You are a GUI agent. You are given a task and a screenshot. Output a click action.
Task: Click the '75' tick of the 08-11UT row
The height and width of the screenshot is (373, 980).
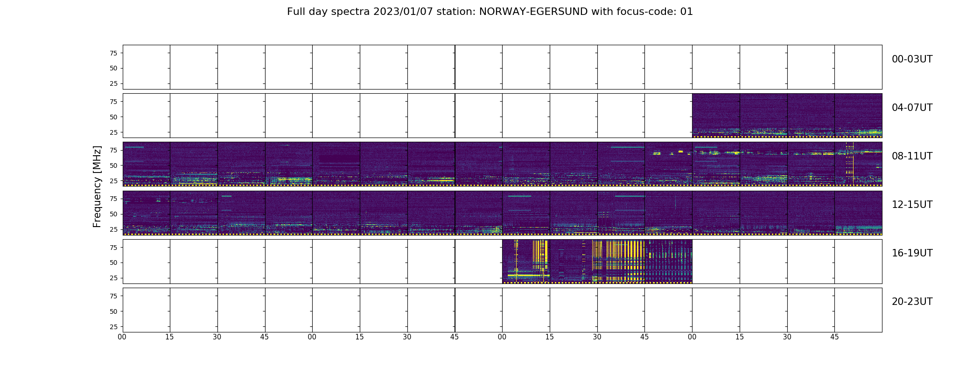tap(113, 150)
